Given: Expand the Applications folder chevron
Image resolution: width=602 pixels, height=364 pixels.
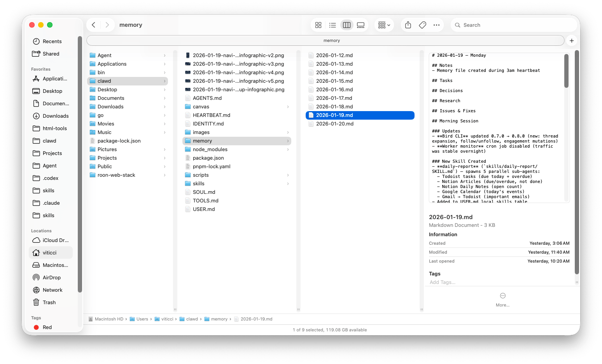Looking at the screenshot, I should (x=165, y=64).
